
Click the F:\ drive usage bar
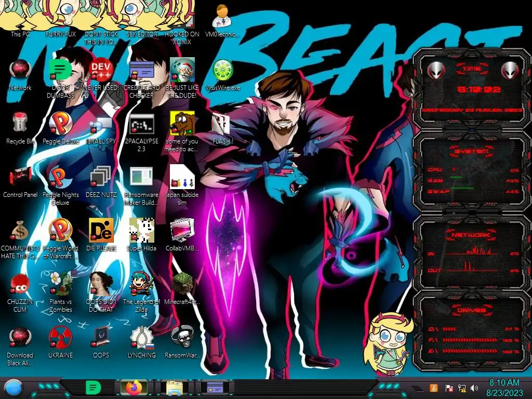point(474,340)
